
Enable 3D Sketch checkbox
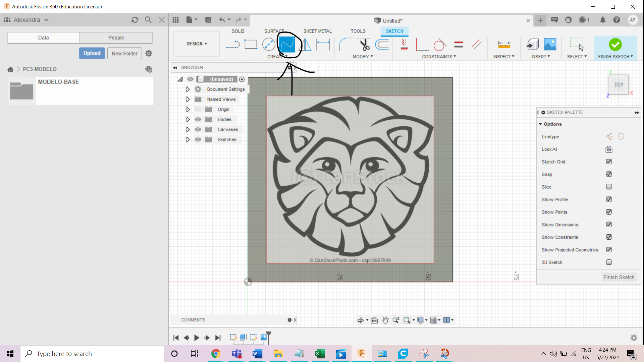click(x=609, y=262)
